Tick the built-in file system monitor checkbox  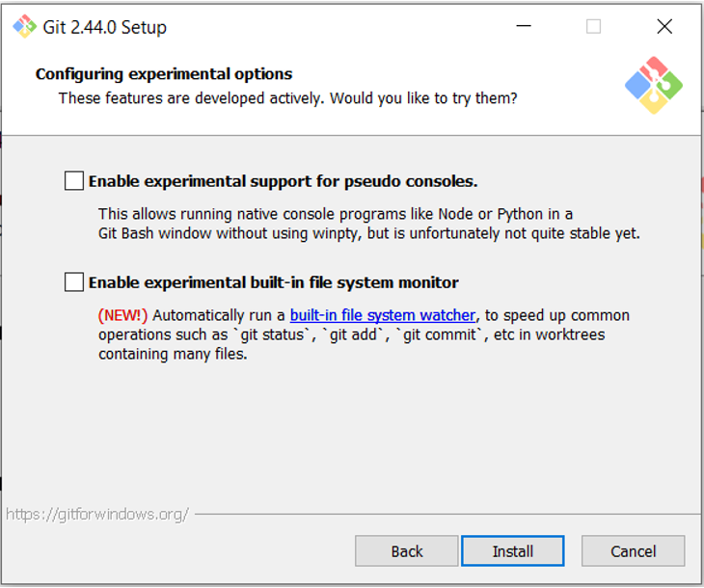pyautogui.click(x=74, y=282)
